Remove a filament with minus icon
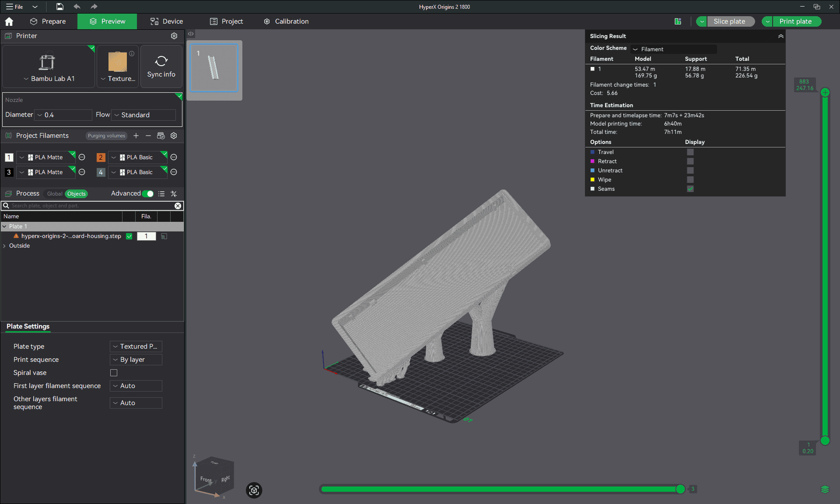Screen dimensions: 840x504 point(148,136)
